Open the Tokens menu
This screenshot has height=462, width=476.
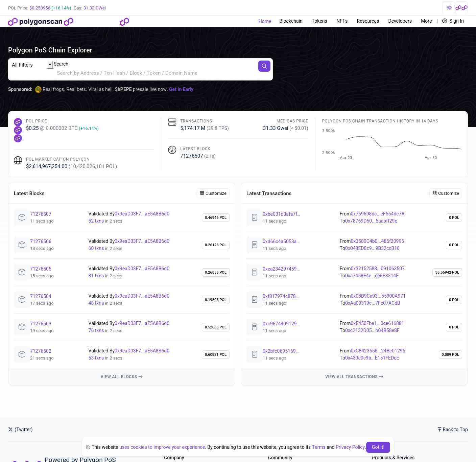tap(319, 21)
